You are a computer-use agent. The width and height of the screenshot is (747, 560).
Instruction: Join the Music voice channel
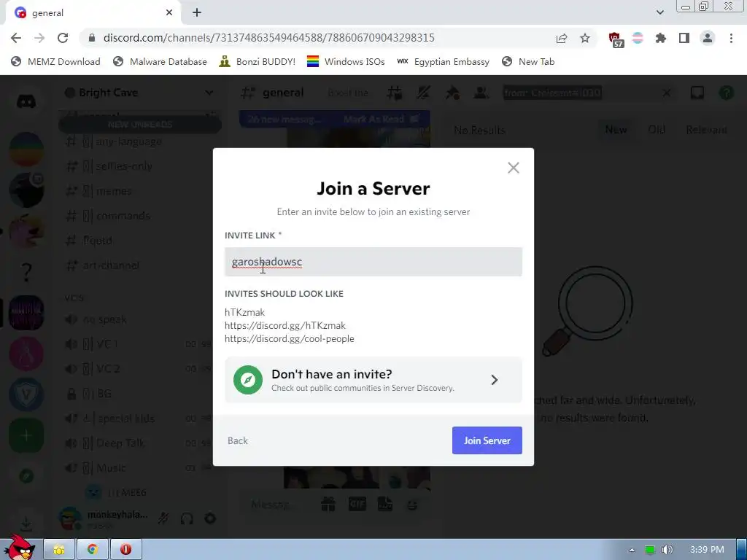[139, 468]
